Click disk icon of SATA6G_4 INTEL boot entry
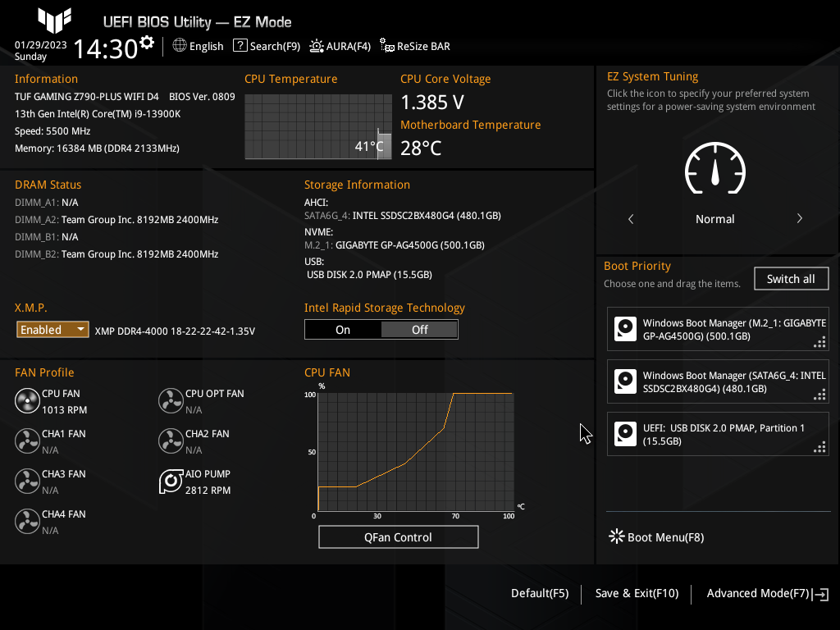840x630 pixels. coord(625,381)
